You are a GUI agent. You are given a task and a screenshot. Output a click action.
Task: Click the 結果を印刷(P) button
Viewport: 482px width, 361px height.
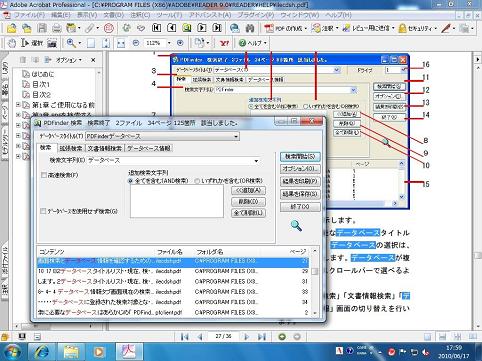coord(300,181)
